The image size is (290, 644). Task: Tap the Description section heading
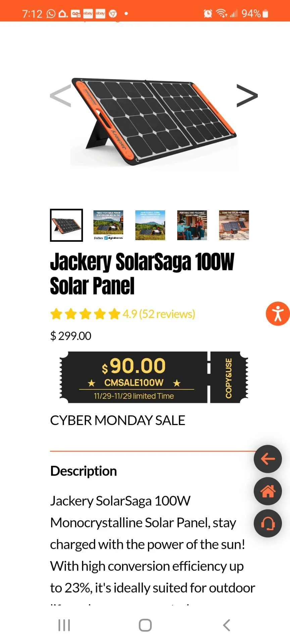[84, 471]
